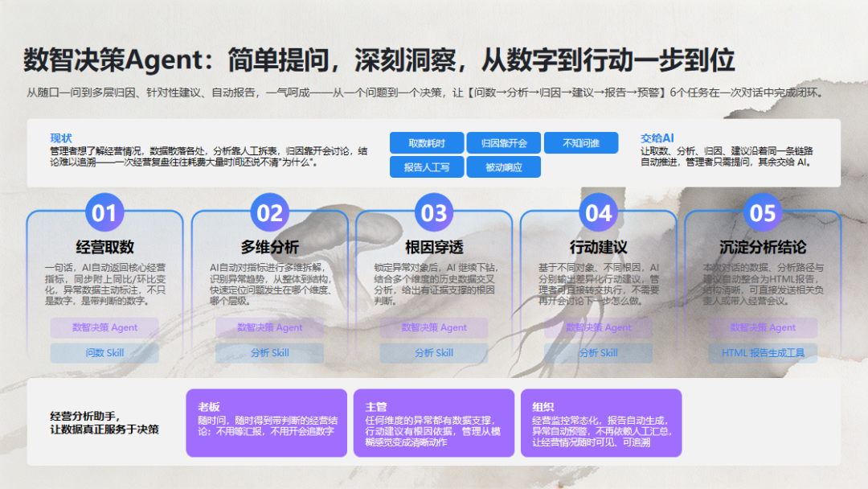Viewport: 868px width, 489px height.
Task: Click 数智决策 Agent tag under 经营取数
Action: pyautogui.click(x=104, y=327)
